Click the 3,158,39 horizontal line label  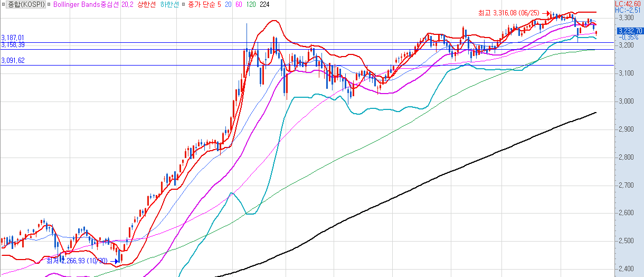[13, 45]
